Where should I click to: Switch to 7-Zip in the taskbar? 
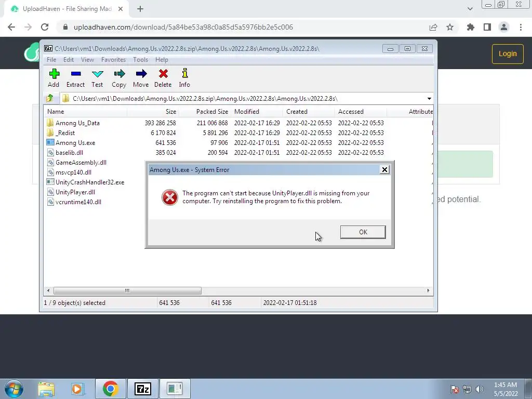pos(142,389)
